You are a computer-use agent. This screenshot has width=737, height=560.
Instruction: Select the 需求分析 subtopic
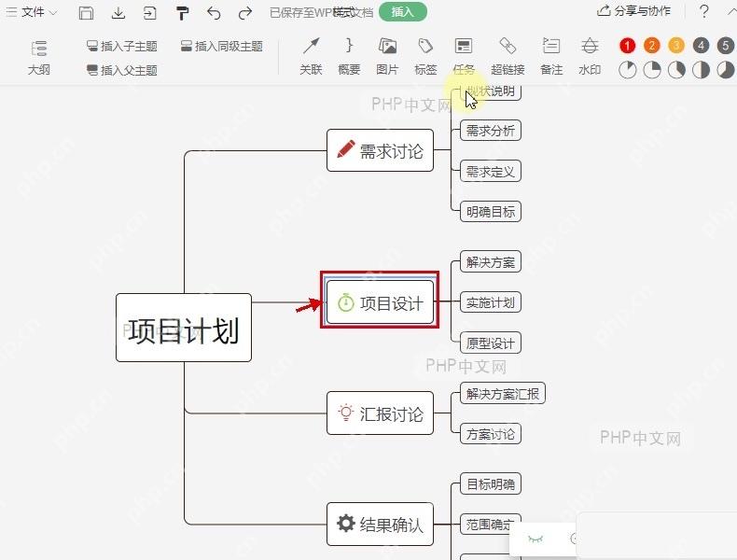pos(490,131)
